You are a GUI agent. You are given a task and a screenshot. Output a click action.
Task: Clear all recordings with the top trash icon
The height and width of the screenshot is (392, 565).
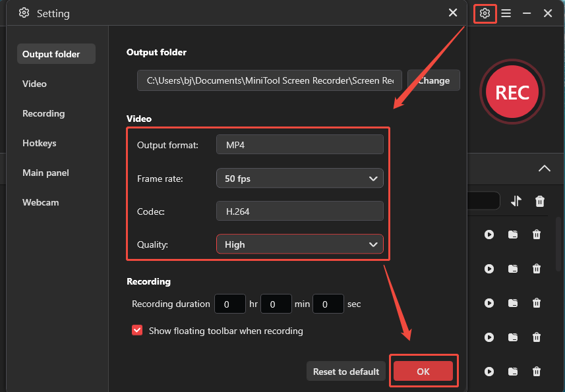tap(539, 201)
